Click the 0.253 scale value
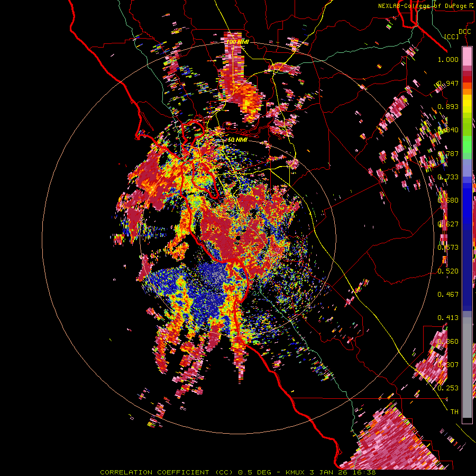Viewport: 476px width, 476px height. pyautogui.click(x=448, y=388)
